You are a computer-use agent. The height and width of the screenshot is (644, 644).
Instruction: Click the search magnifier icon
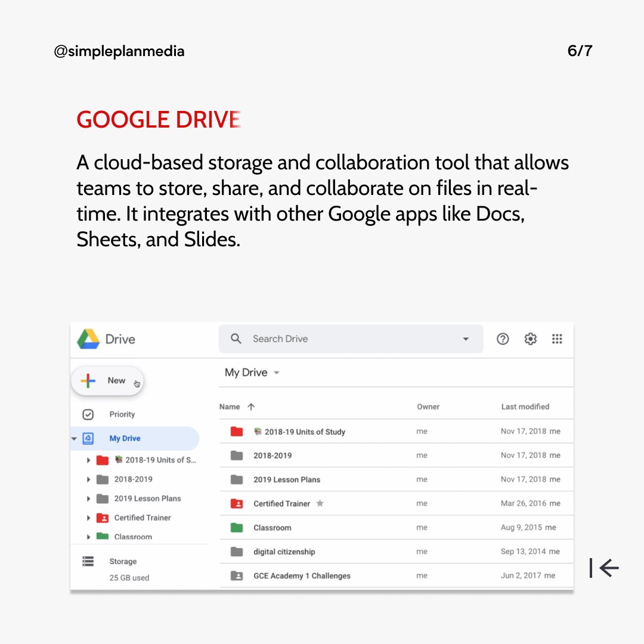236,339
